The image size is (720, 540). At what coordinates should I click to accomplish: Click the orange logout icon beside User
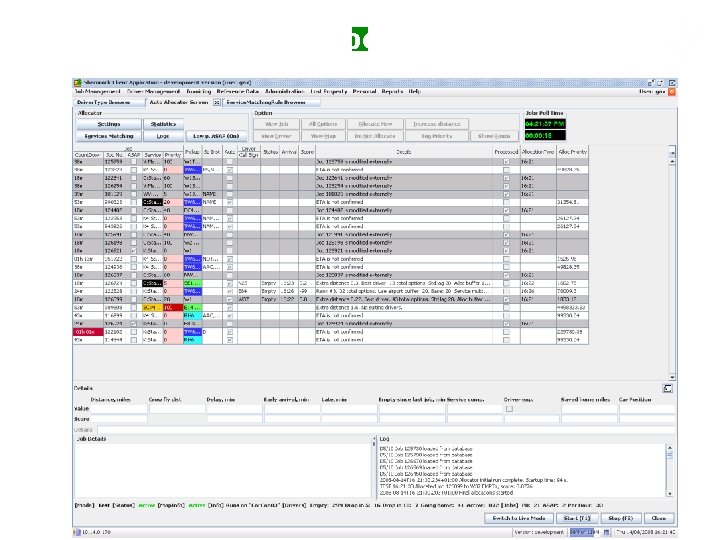click(671, 92)
